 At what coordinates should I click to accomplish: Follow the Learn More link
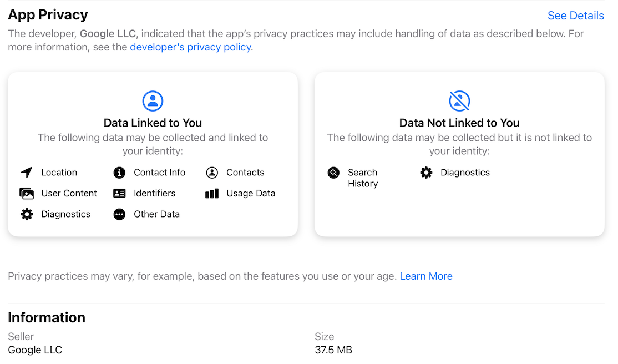pos(426,276)
